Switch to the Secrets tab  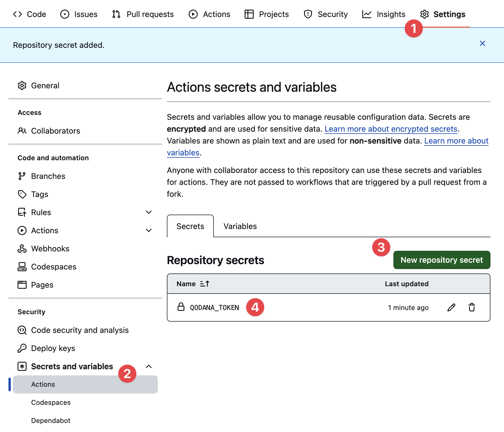[190, 226]
